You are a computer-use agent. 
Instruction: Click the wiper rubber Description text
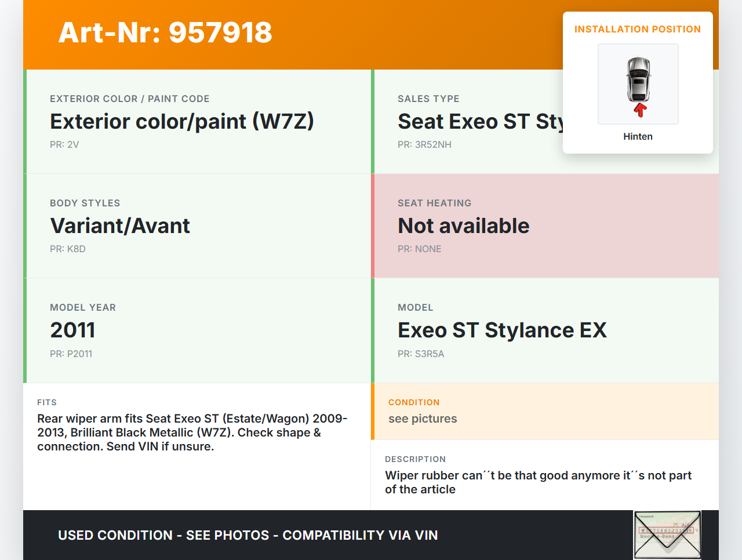[538, 482]
